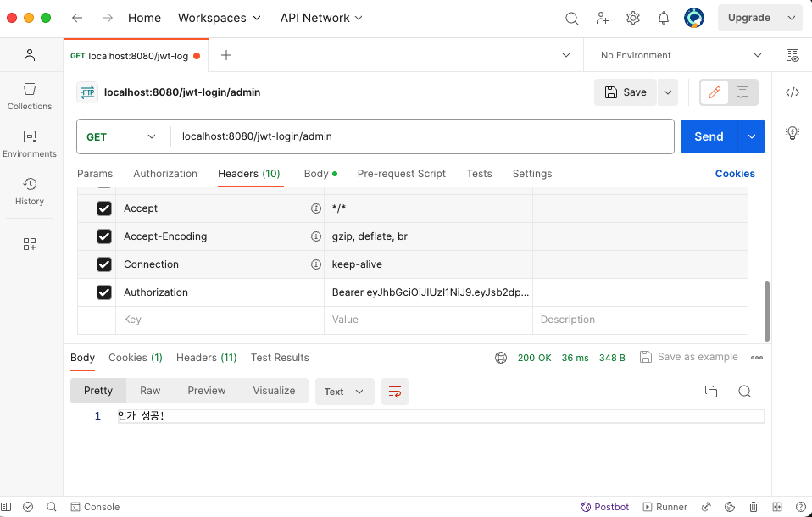Open more response options (three dots)
The height and width of the screenshot is (517, 812).
tap(757, 358)
